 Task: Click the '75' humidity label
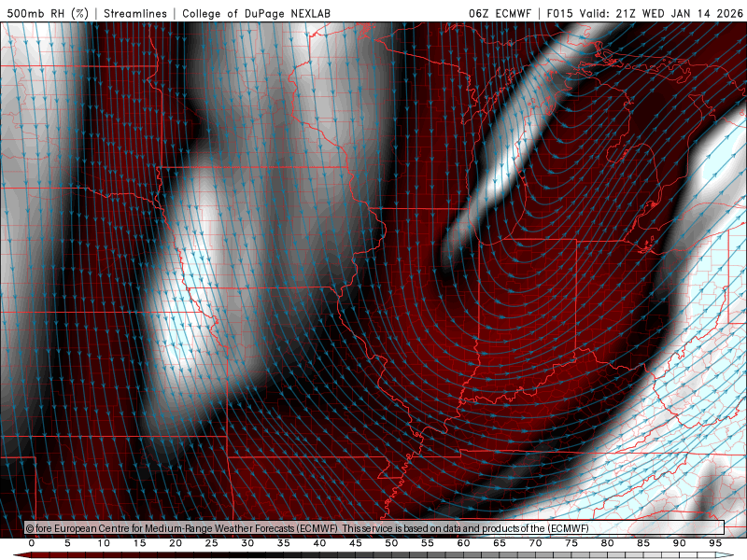tap(571, 543)
